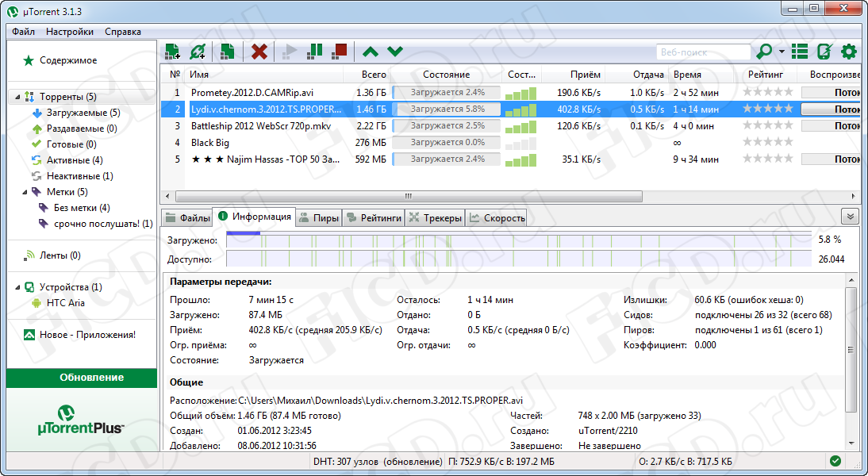
Task: Click Поток button for Battleship torrent
Action: click(831, 125)
